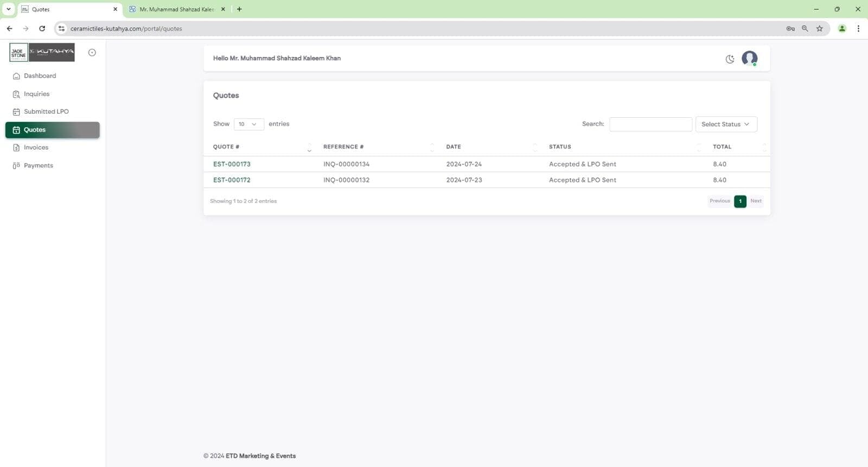
Task: Open a new browser tab
Action: [x=239, y=9]
